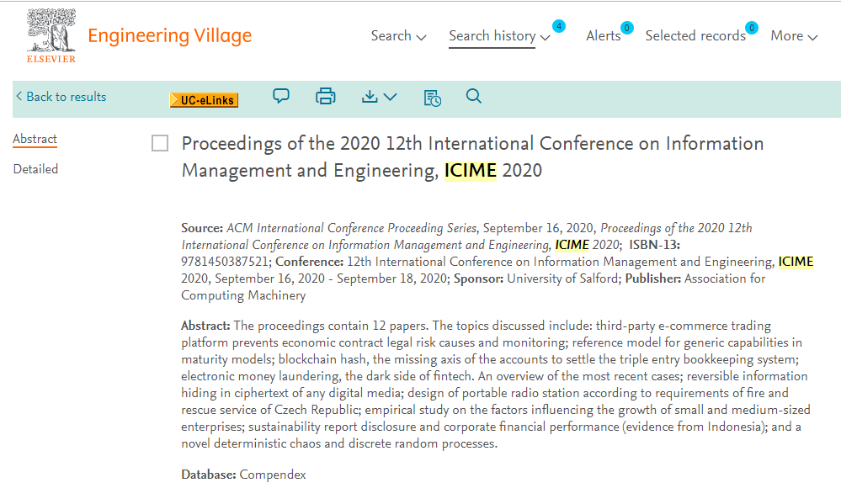
Task: Click the magnifying glass search icon
Action: click(x=474, y=96)
